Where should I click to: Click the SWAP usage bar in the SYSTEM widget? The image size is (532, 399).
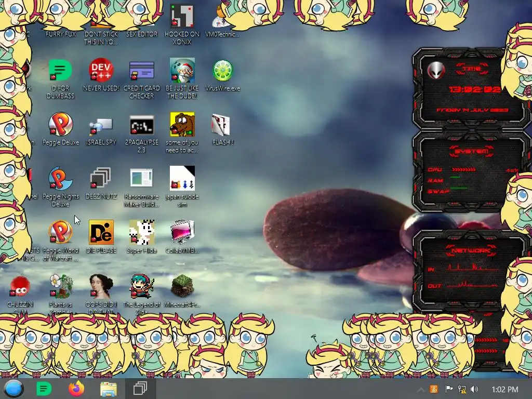tap(459, 188)
